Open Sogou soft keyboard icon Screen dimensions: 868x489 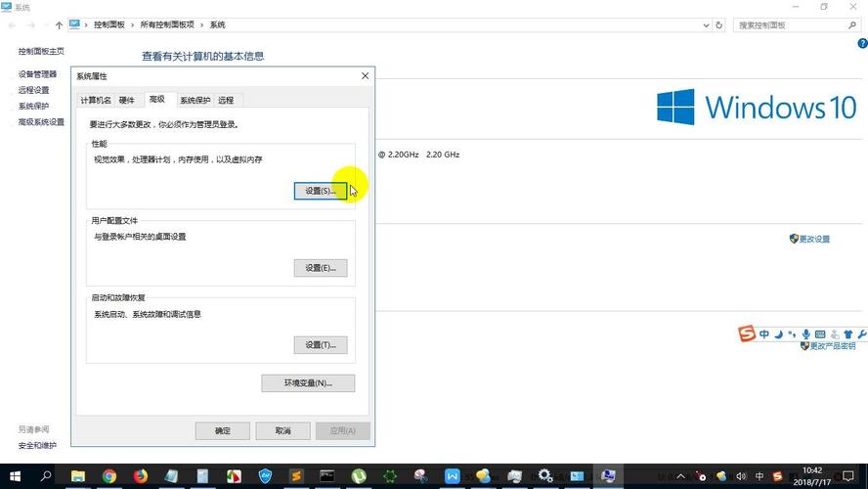[820, 333]
